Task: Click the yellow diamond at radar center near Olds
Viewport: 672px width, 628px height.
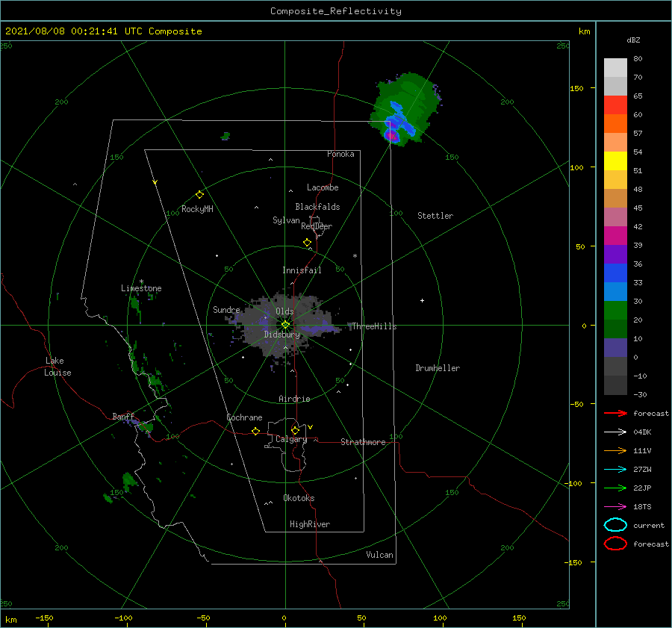Action: (x=285, y=325)
